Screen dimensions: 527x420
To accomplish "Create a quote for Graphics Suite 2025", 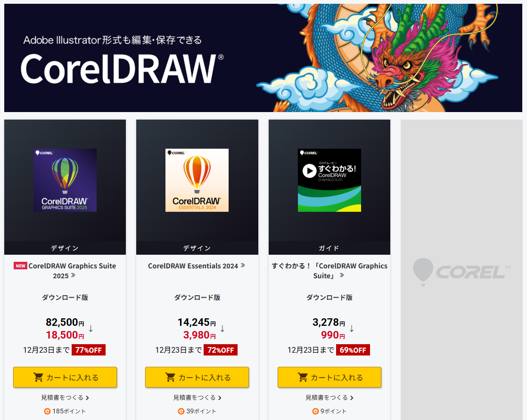I will [65, 397].
